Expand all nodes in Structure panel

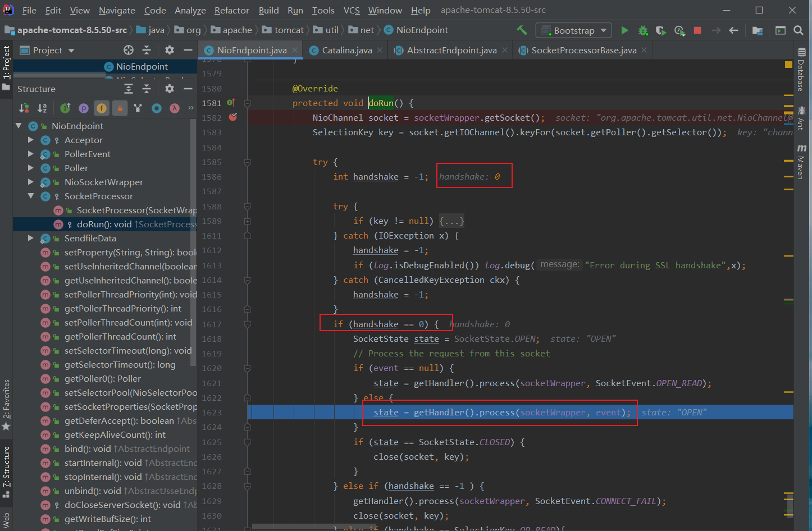pyautogui.click(x=129, y=89)
